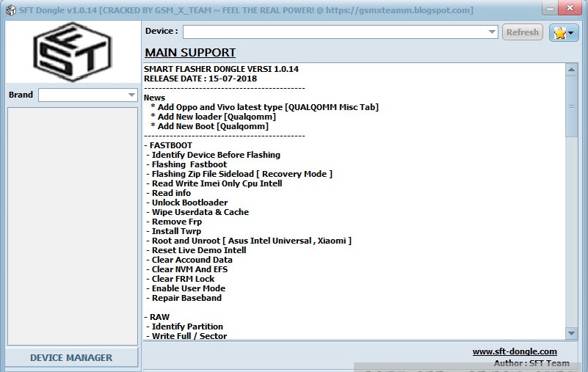Image resolution: width=588 pixels, height=372 pixels.
Task: Click 'Repair Baseband' line
Action: (184, 298)
